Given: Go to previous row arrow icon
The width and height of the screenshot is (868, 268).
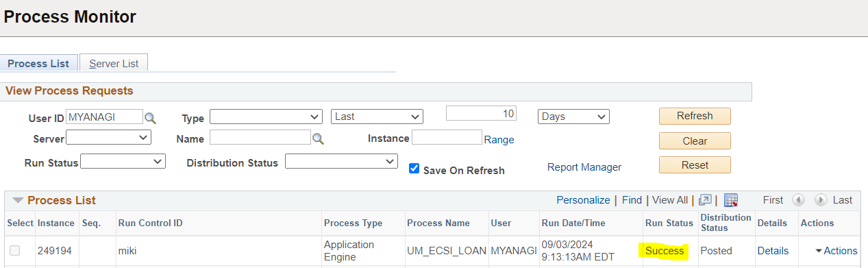Looking at the screenshot, I should click(798, 200).
